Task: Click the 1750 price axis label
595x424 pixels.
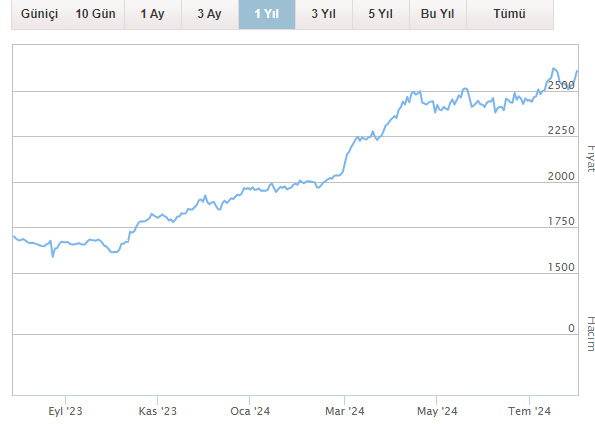Action: click(x=561, y=221)
